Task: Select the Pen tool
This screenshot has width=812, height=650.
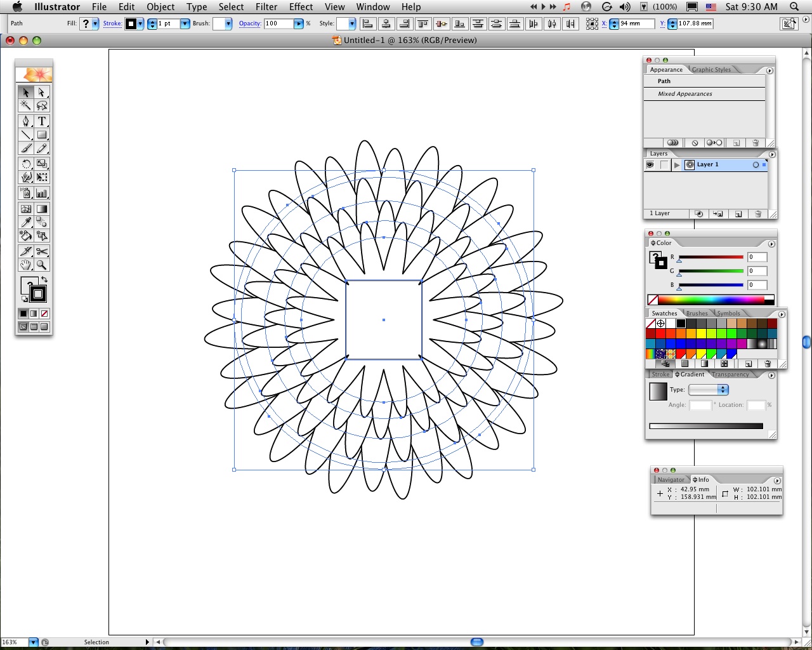Action: click(x=25, y=121)
